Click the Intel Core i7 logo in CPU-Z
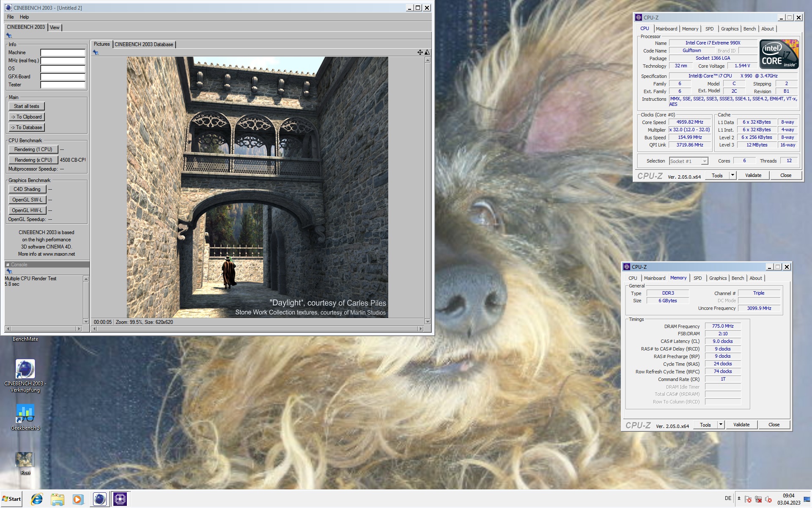The image size is (812, 508). pyautogui.click(x=779, y=54)
